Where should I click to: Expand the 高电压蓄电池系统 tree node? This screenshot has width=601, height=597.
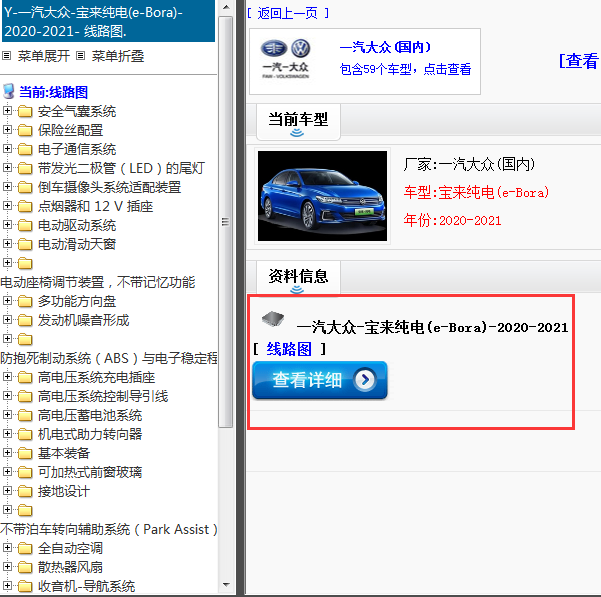pos(7,415)
